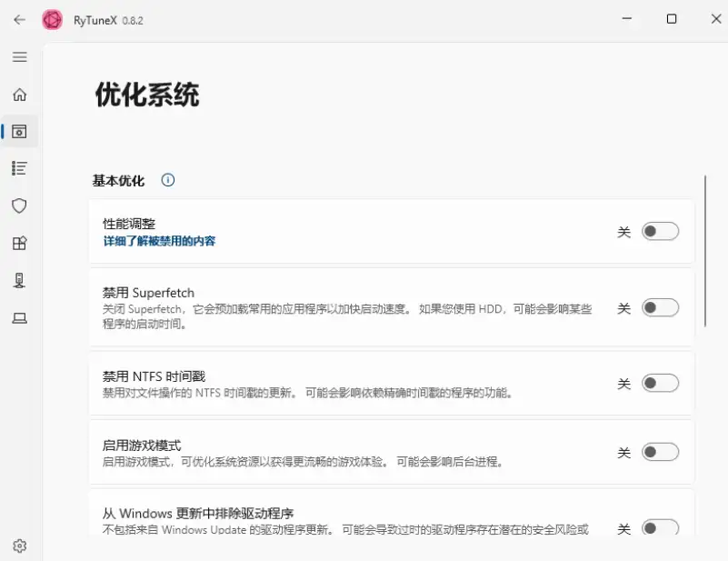728x561 pixels.
Task: Open the Privacy shield icon
Action: pyautogui.click(x=19, y=205)
